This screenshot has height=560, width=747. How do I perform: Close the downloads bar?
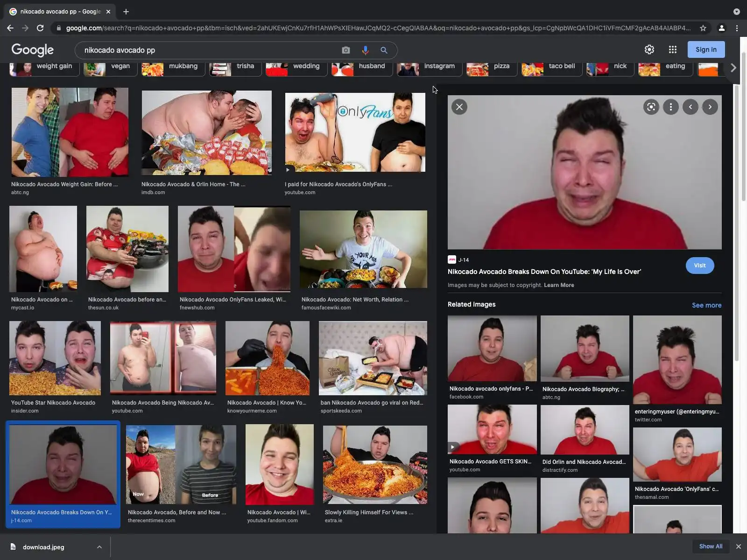pyautogui.click(x=739, y=546)
